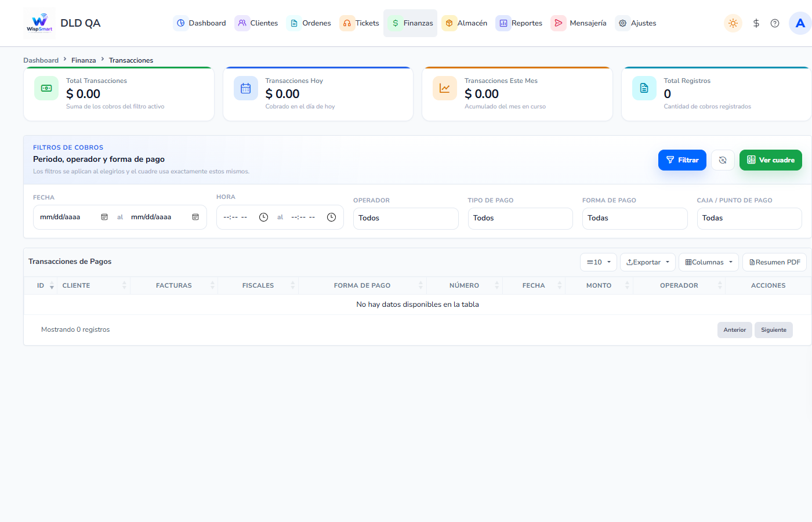Open the Operador dropdown
This screenshot has width=812, height=522.
[x=406, y=219]
